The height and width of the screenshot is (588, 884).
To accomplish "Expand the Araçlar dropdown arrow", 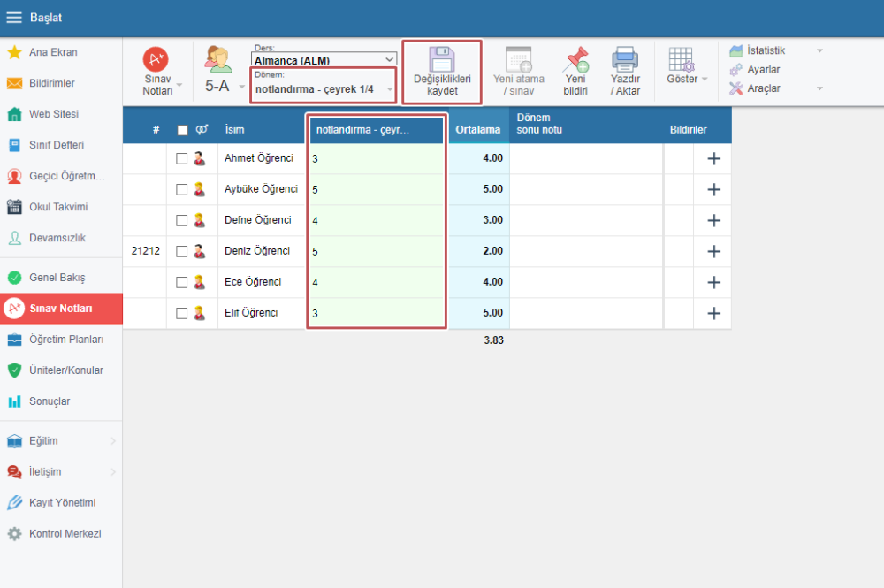I will tap(819, 88).
